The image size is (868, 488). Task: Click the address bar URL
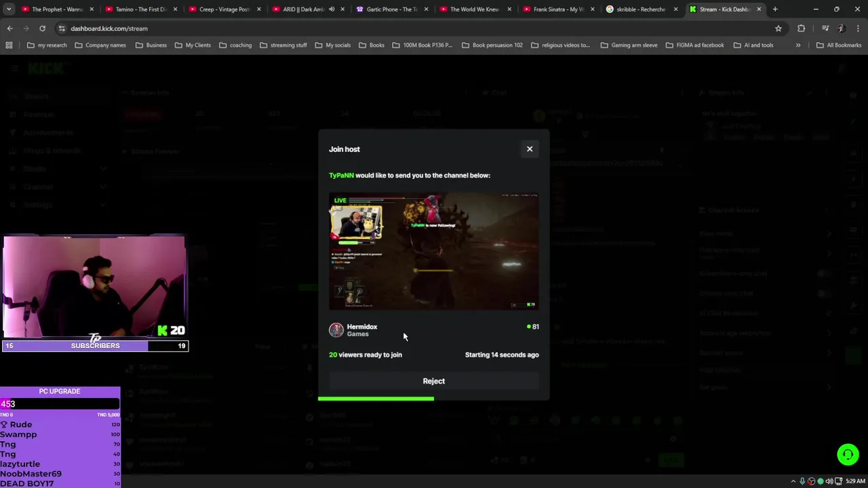click(109, 28)
